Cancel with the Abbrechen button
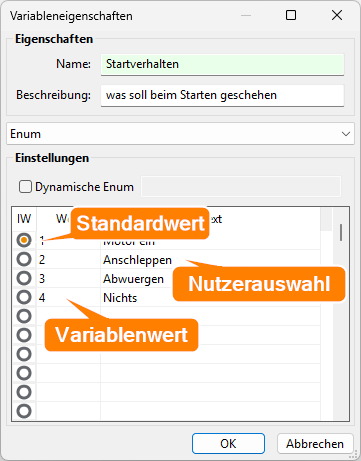 pos(315,444)
